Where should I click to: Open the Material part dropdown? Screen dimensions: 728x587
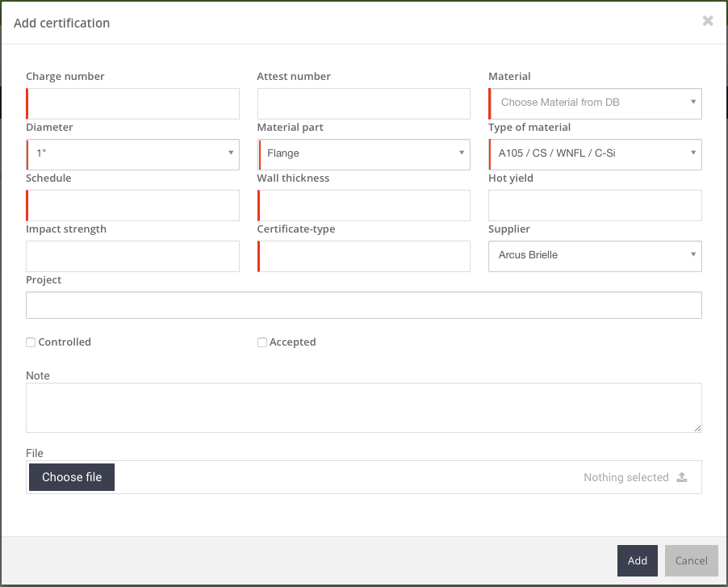tap(364, 153)
